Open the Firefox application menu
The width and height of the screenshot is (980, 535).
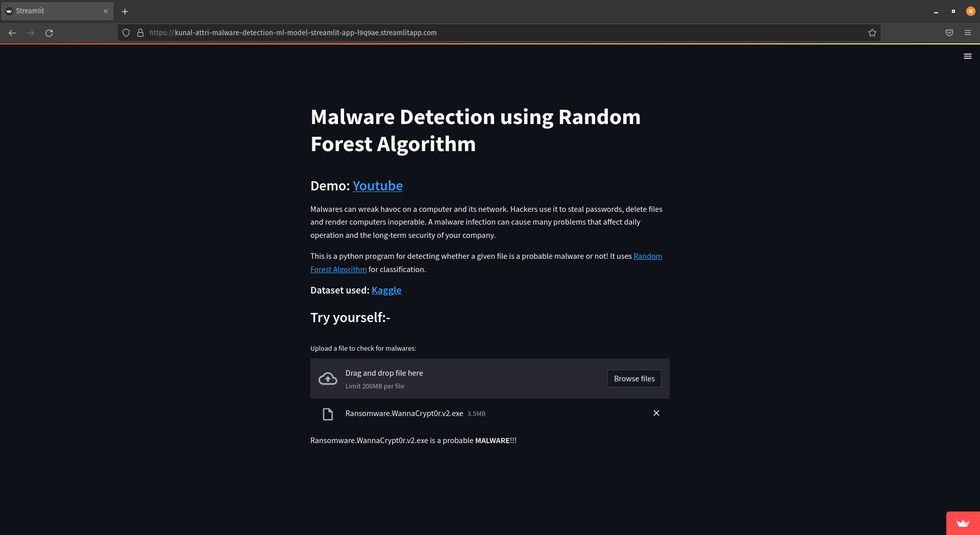click(967, 33)
